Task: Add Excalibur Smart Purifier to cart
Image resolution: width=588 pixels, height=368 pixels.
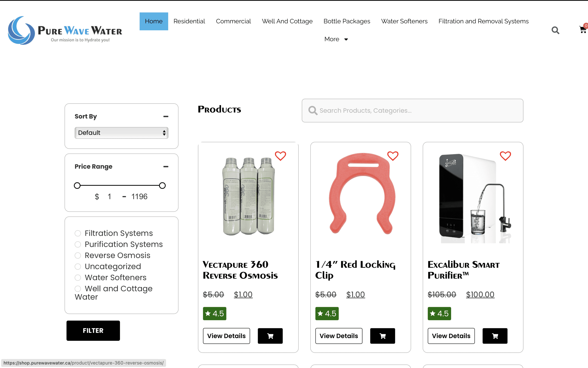Action: (495, 336)
